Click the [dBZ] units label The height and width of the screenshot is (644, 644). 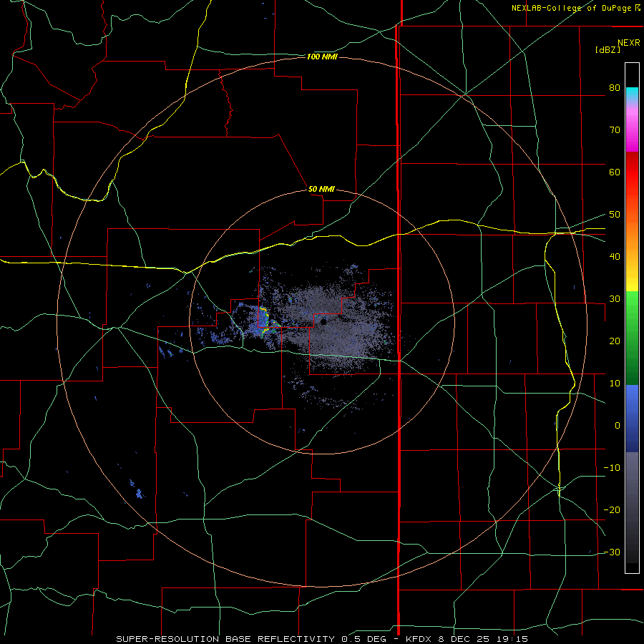pos(608,49)
